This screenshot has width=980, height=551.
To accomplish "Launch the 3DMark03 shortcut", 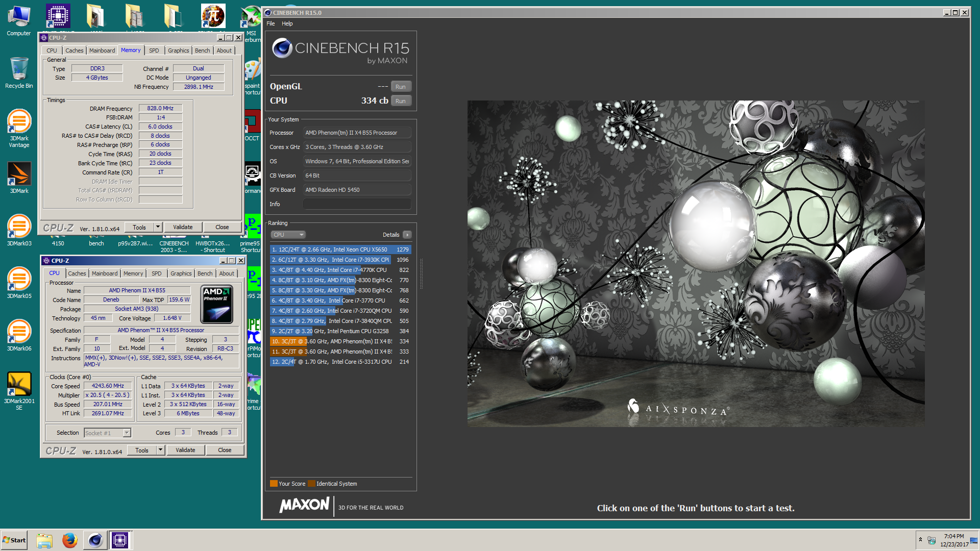I will pos(19,230).
